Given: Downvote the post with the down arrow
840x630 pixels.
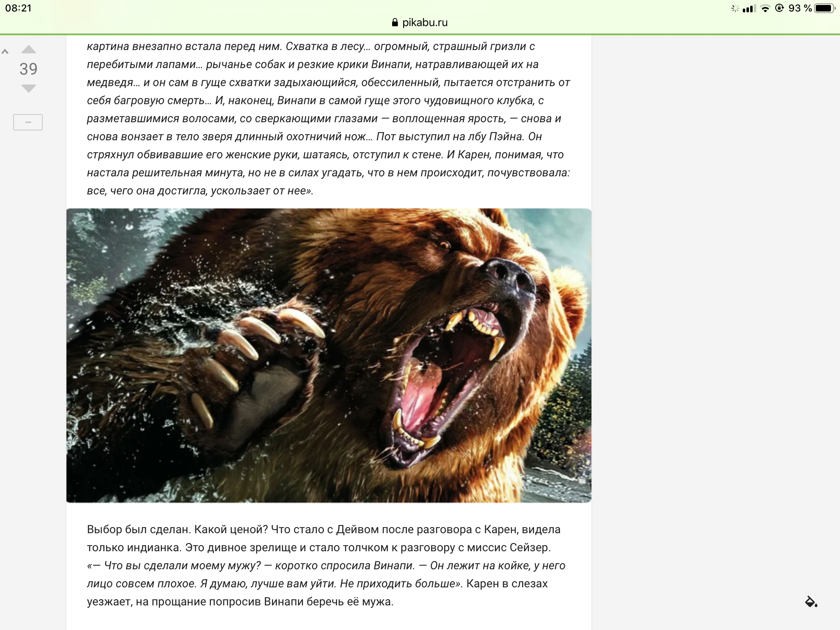Looking at the screenshot, I should coord(28,88).
